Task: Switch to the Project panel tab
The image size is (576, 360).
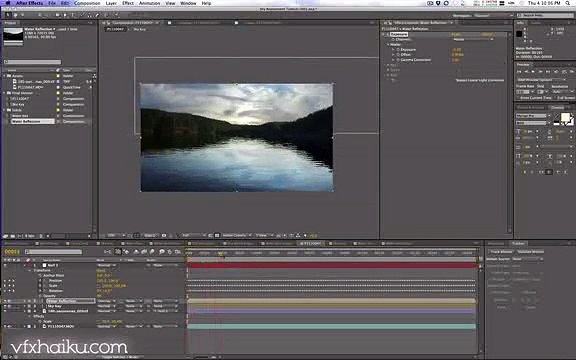Action: tap(10, 23)
